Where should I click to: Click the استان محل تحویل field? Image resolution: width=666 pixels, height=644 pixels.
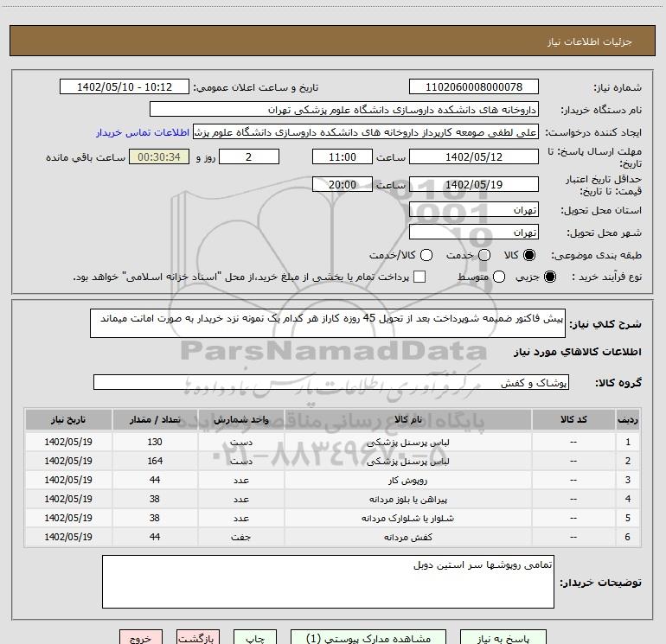click(x=474, y=210)
